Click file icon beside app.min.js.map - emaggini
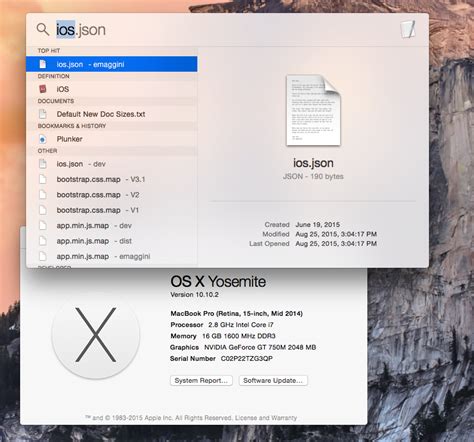Viewport: 474px width, 442px height. 42,256
